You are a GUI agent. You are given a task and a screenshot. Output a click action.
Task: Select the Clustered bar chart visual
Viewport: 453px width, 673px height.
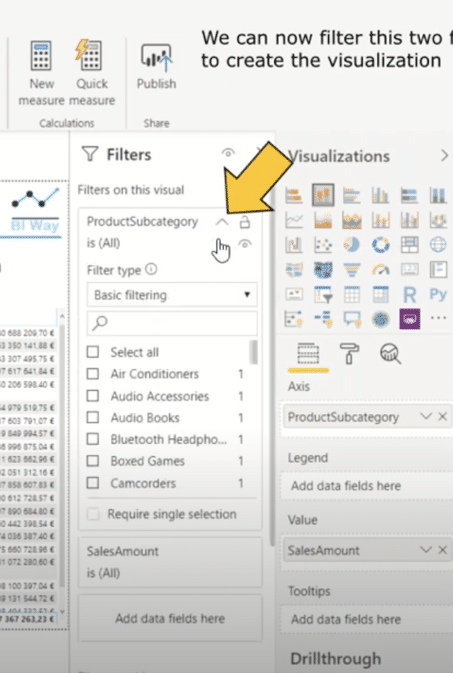(352, 195)
